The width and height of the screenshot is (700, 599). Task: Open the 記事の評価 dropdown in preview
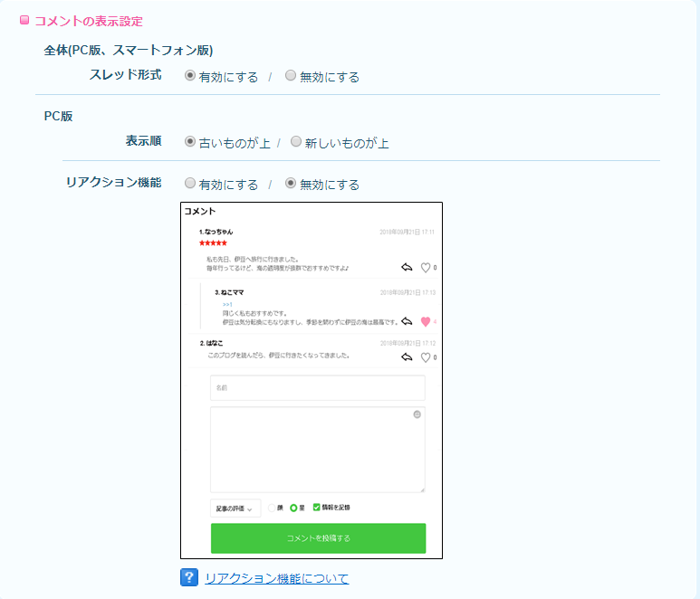235,508
